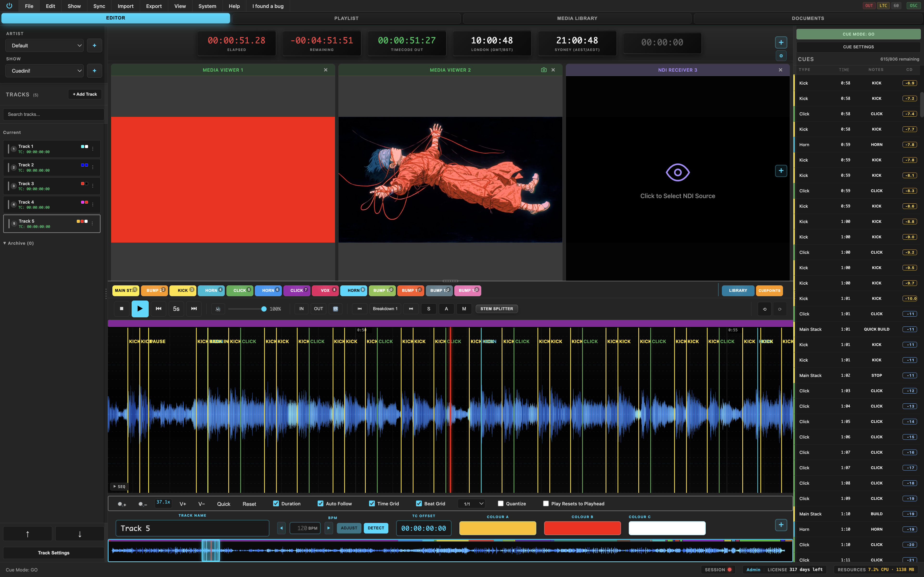
Task: Click the Search tracks input field
Action: [53, 114]
